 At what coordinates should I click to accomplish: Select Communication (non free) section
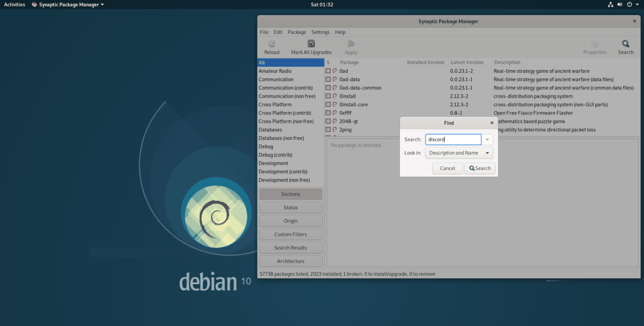[x=290, y=96]
